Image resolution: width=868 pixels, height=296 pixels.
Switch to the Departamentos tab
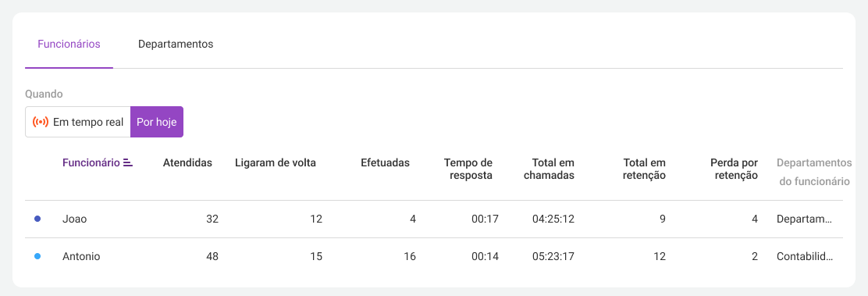point(176,45)
